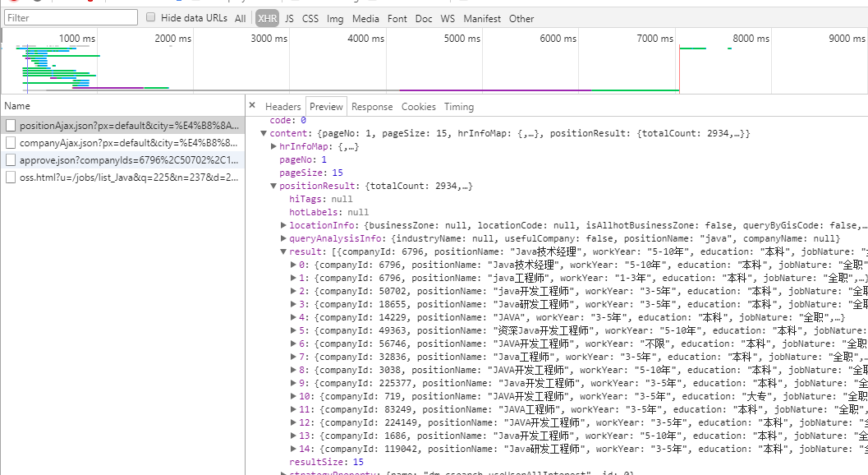Switch to the Cookies tab
Screen dimensions: 868x475
(x=419, y=106)
